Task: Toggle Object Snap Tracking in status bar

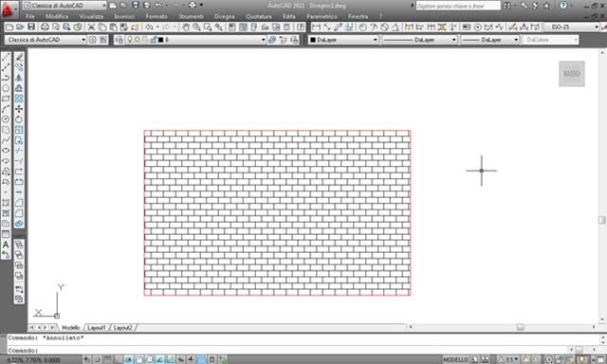Action: point(160,360)
